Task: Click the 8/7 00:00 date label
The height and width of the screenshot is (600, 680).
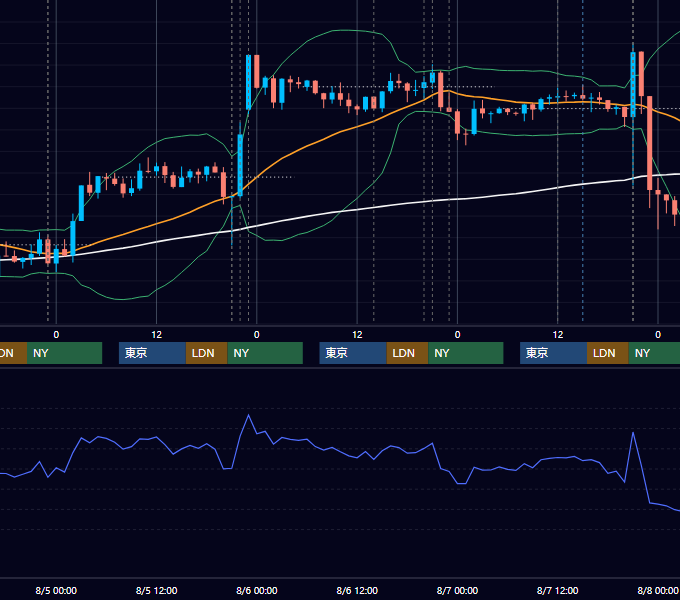Action: pos(457,590)
